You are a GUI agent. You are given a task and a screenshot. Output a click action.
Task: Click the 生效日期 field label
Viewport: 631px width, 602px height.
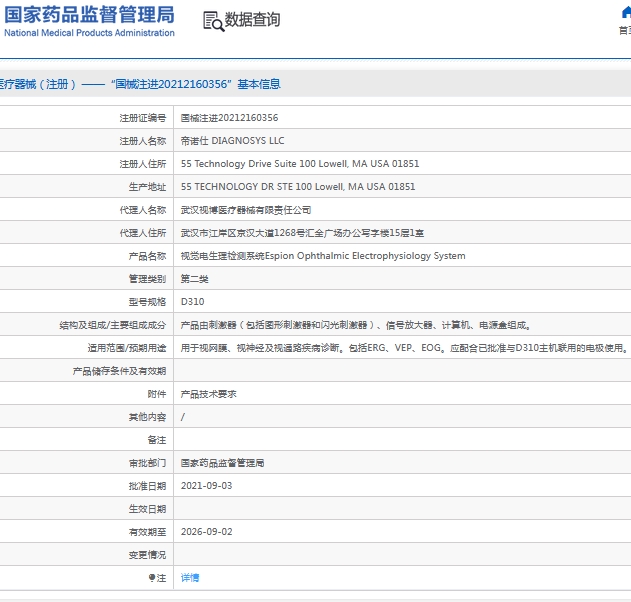coord(147,509)
